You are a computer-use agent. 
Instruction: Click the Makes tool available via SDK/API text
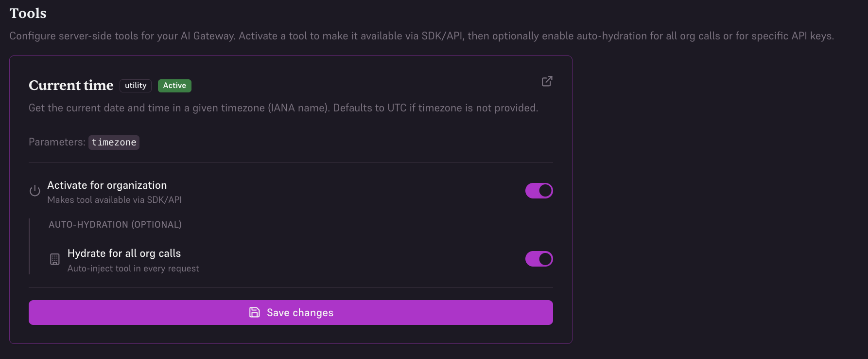tap(115, 200)
